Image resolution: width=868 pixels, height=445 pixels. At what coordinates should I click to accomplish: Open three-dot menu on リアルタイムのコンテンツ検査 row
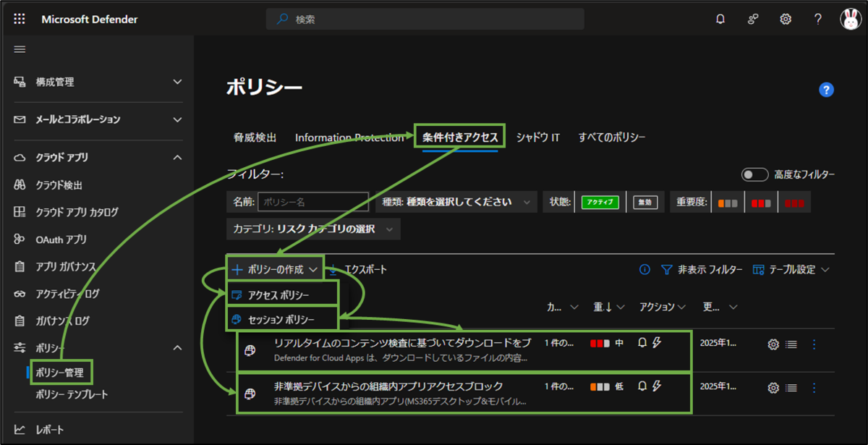(815, 345)
